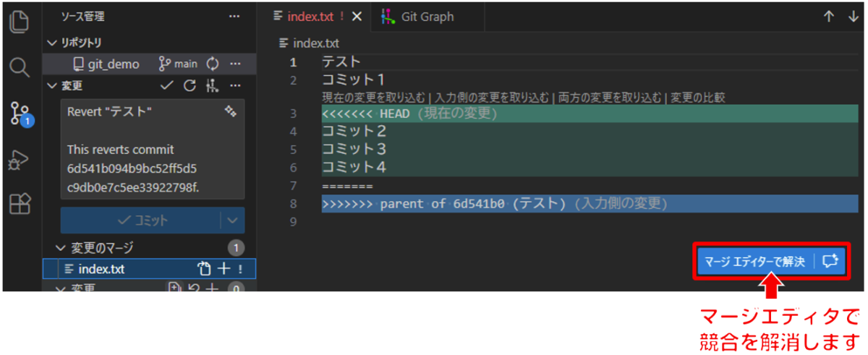Generate commit message with the sparkle icon
Viewport: 868px width, 355px height.
click(x=231, y=111)
